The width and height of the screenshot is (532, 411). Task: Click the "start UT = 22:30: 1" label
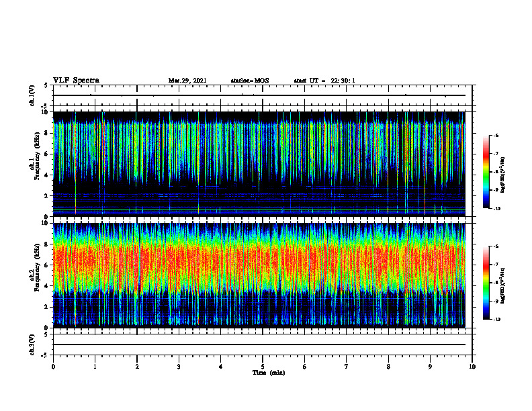pos(324,81)
